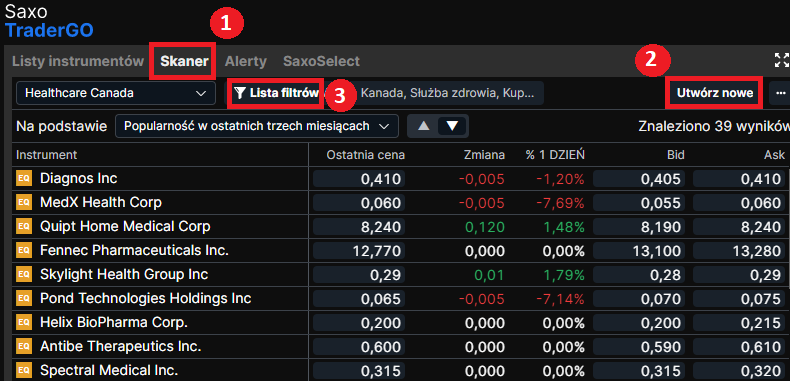Sort by the Zmiana column header

[484, 155]
